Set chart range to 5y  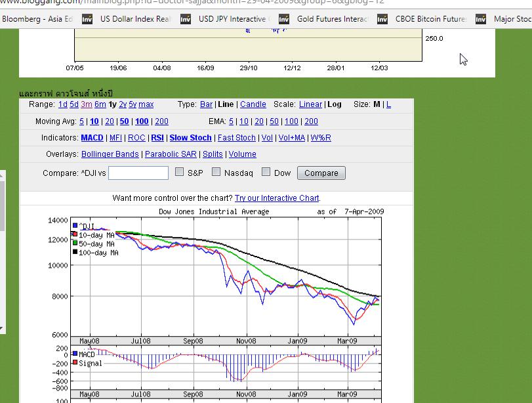click(133, 104)
